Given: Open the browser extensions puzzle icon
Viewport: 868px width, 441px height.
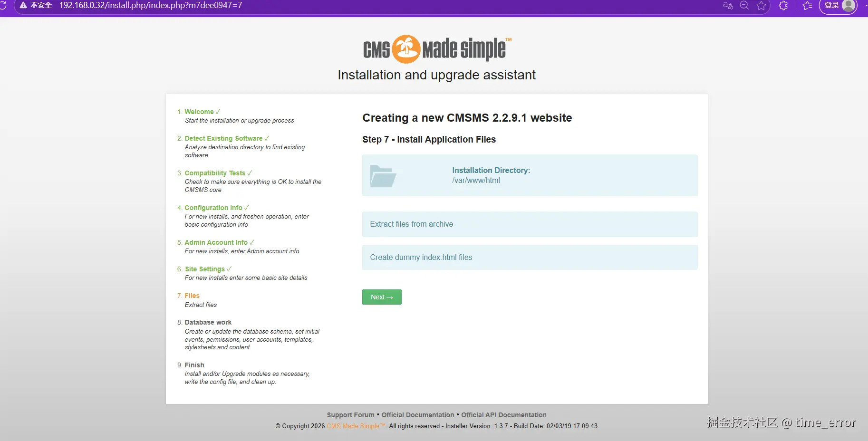Looking at the screenshot, I should (x=783, y=6).
